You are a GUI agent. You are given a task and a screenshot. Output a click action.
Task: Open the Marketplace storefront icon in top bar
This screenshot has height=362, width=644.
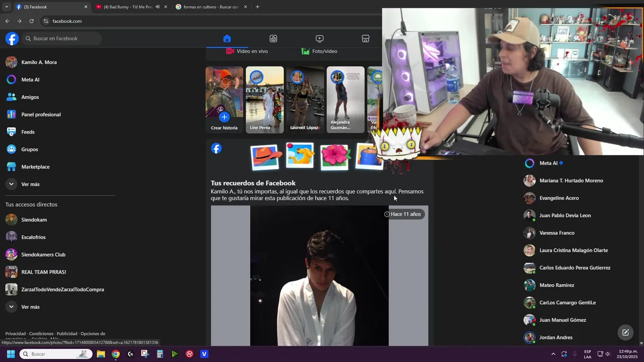(x=366, y=39)
